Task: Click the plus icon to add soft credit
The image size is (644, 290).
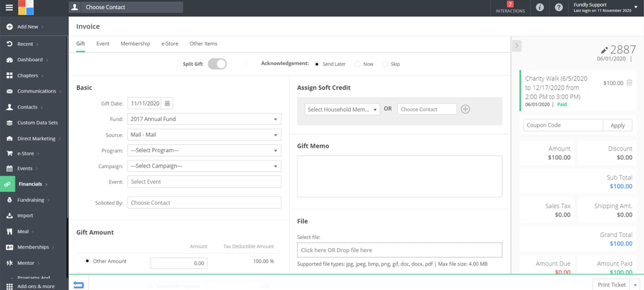Action: [x=466, y=110]
